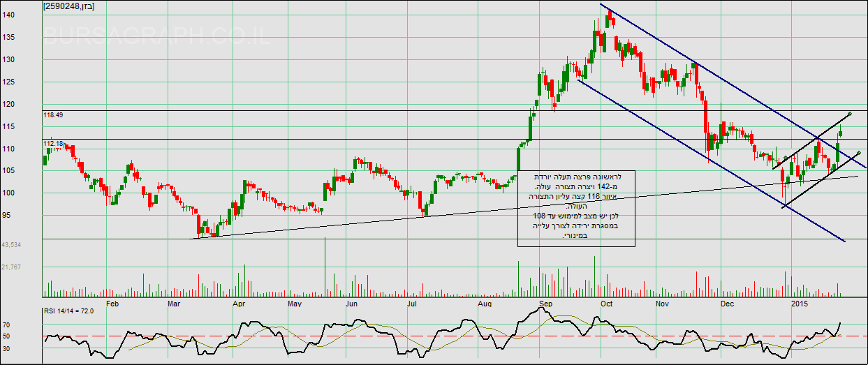This screenshot has height=365, width=868.
Task: Click the Nov month label
Action: (663, 304)
